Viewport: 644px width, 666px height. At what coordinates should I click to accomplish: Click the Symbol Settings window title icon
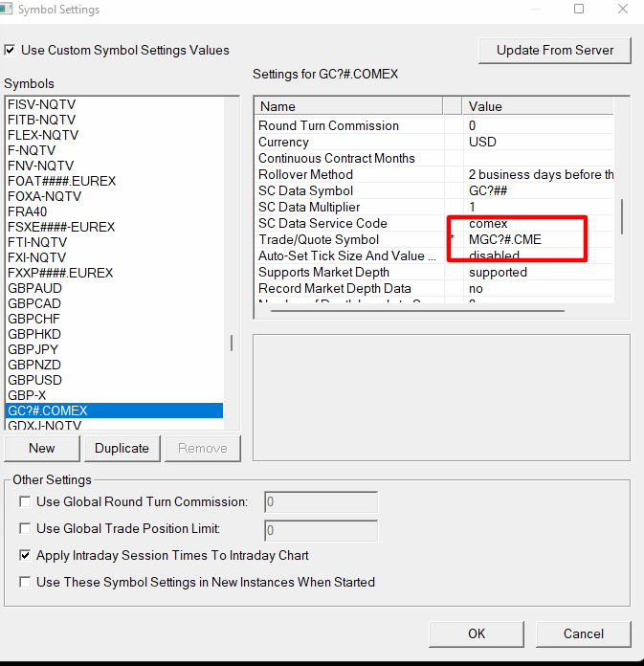coord(9,10)
